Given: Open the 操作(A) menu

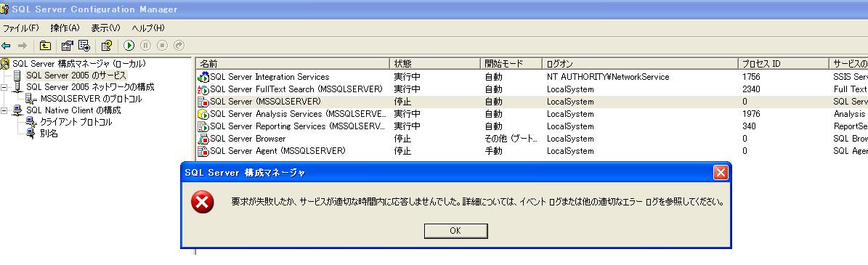Looking at the screenshot, I should 65,28.
